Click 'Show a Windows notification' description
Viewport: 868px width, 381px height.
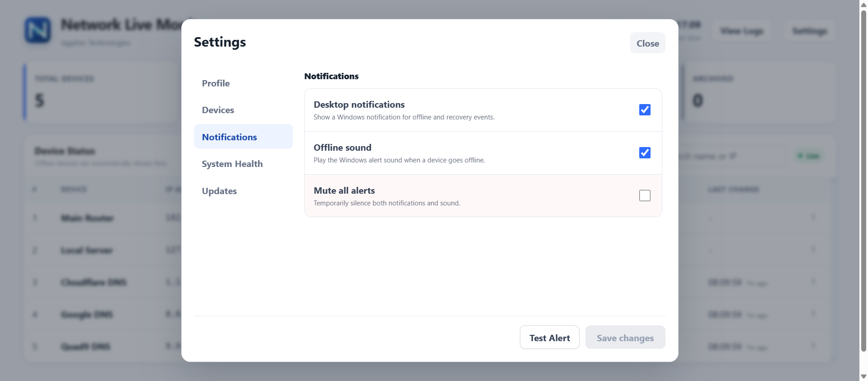[404, 117]
